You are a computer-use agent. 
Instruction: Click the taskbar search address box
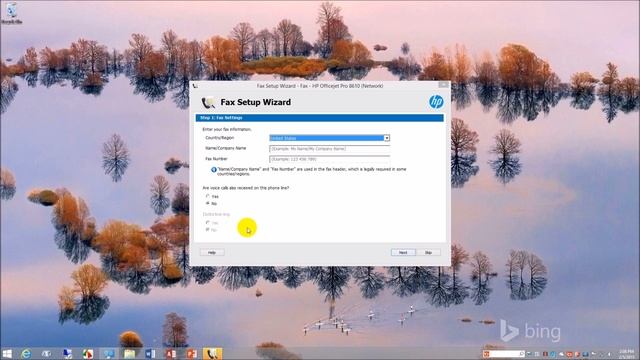tap(505, 353)
